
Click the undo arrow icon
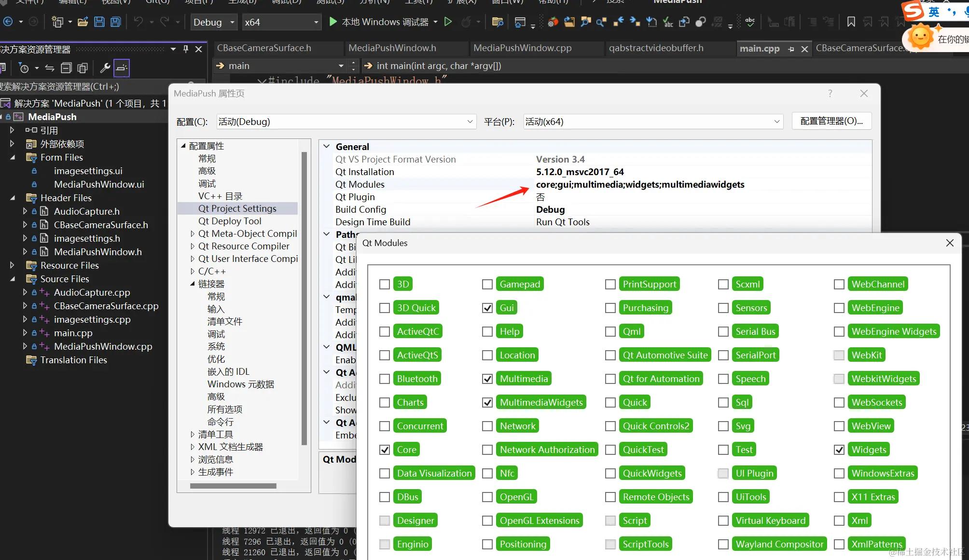pyautogui.click(x=138, y=22)
